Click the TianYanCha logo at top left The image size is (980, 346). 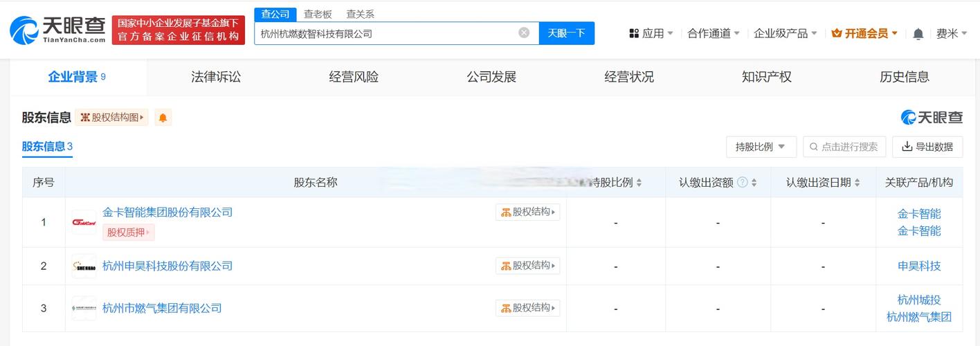click(57, 30)
